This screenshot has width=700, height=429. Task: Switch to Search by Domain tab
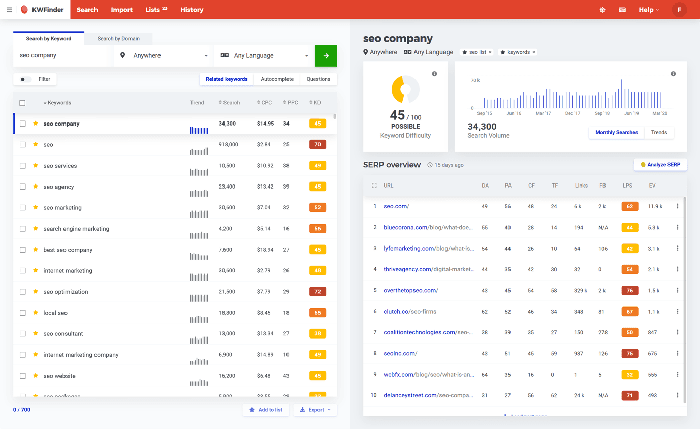(x=118, y=37)
